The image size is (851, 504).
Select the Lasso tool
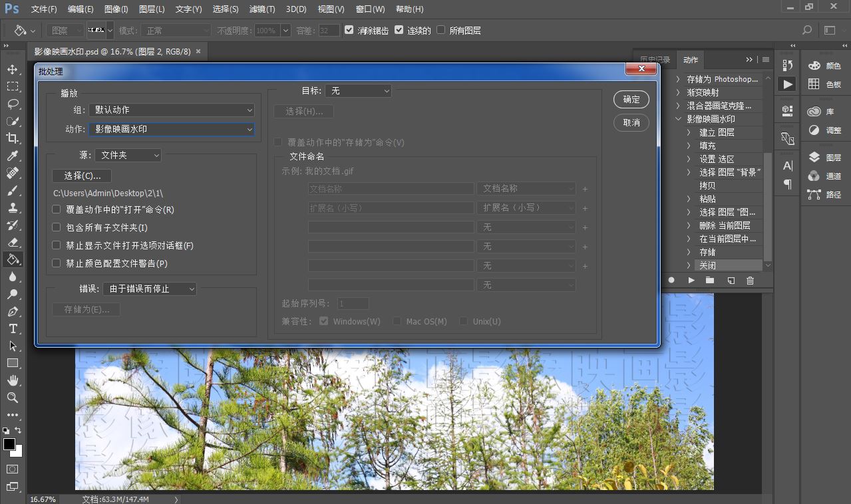[x=13, y=104]
